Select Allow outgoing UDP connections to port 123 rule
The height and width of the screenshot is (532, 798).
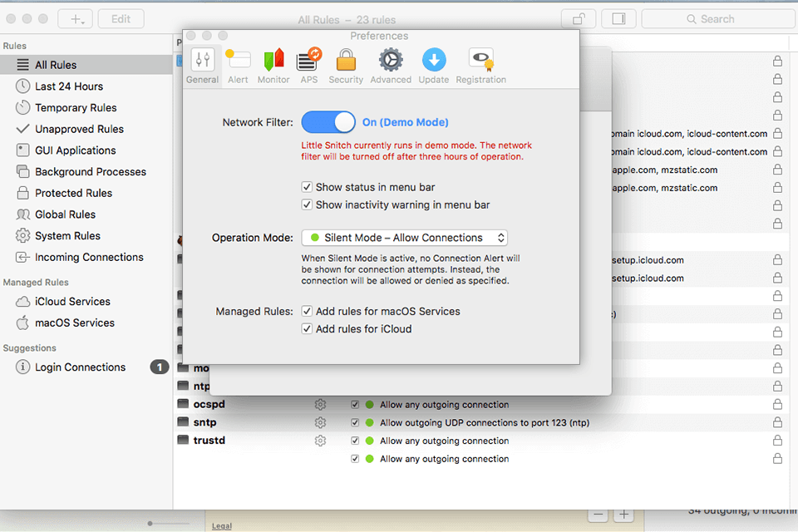[485, 422]
